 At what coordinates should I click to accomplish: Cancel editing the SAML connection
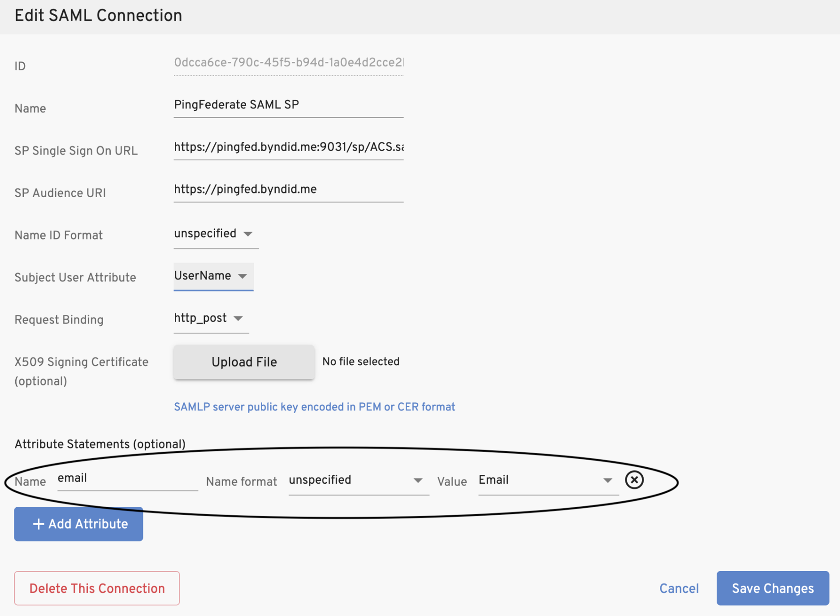(679, 589)
